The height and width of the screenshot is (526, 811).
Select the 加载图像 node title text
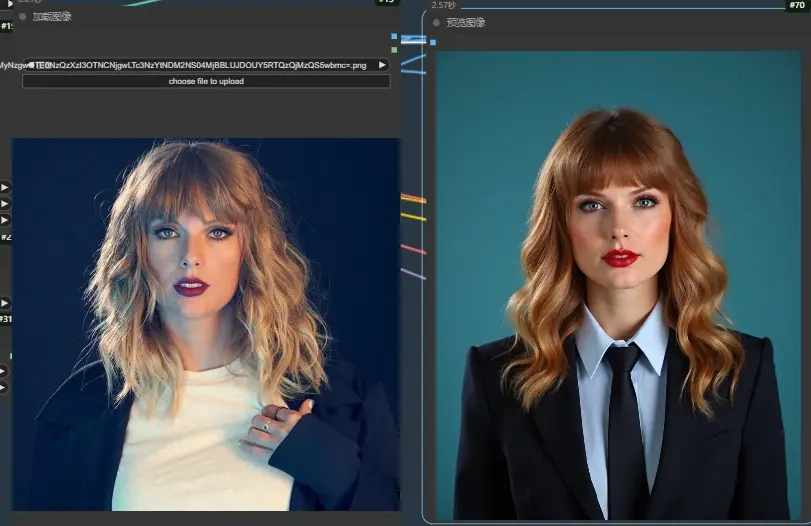pyautogui.click(x=52, y=17)
